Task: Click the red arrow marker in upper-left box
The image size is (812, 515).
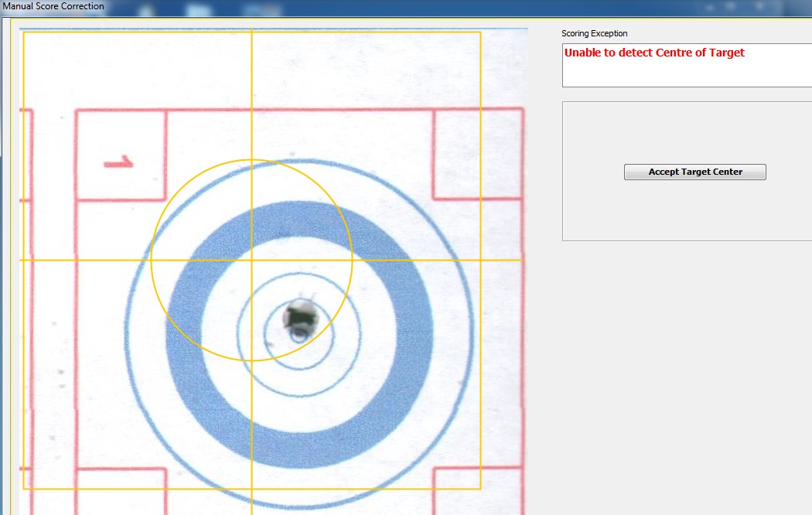Action: click(119, 162)
